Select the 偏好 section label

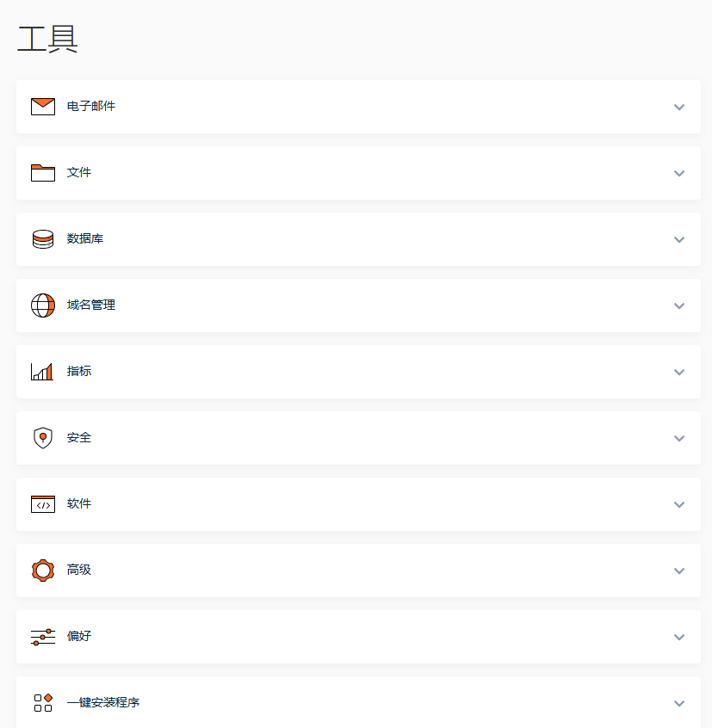[79, 637]
